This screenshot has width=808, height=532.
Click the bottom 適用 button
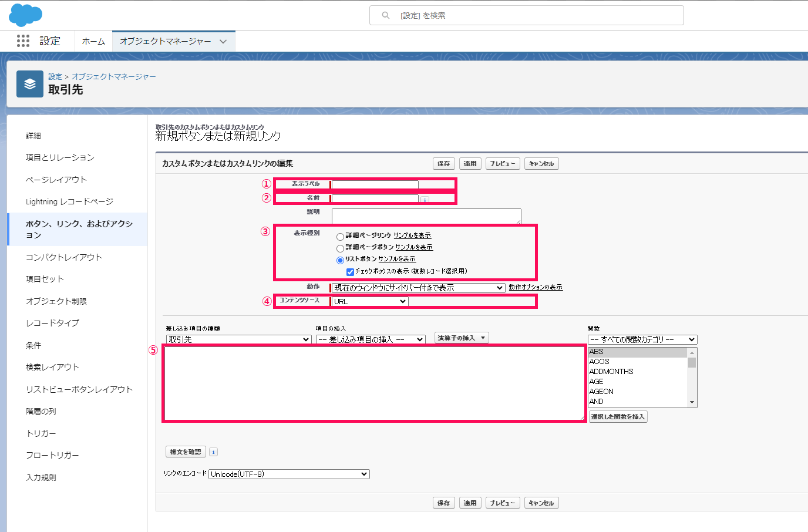tap(470, 503)
